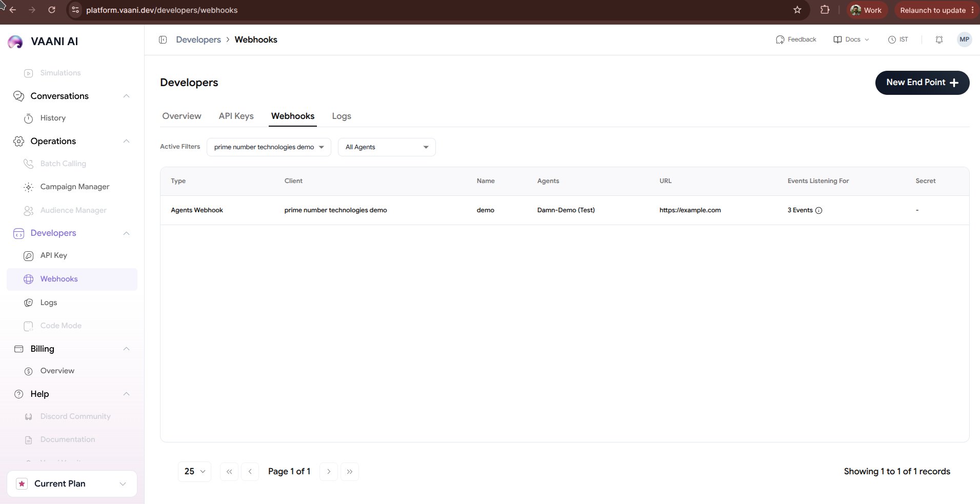Viewport: 980px width, 504px height.
Task: Go to the next page arrow
Action: tap(329, 472)
